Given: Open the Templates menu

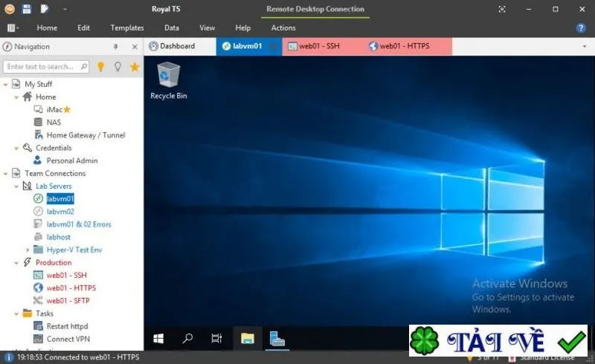Looking at the screenshot, I should pyautogui.click(x=127, y=27).
